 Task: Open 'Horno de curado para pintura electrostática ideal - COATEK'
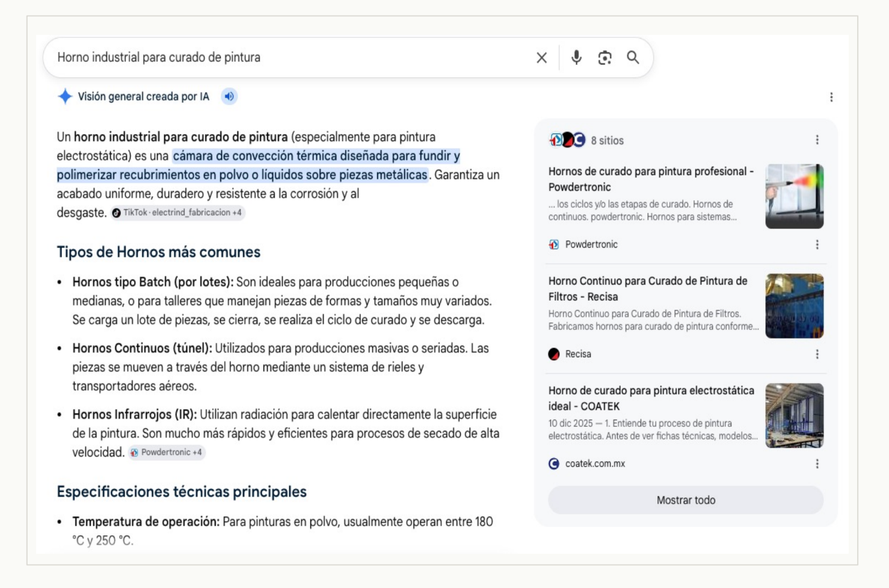point(651,398)
